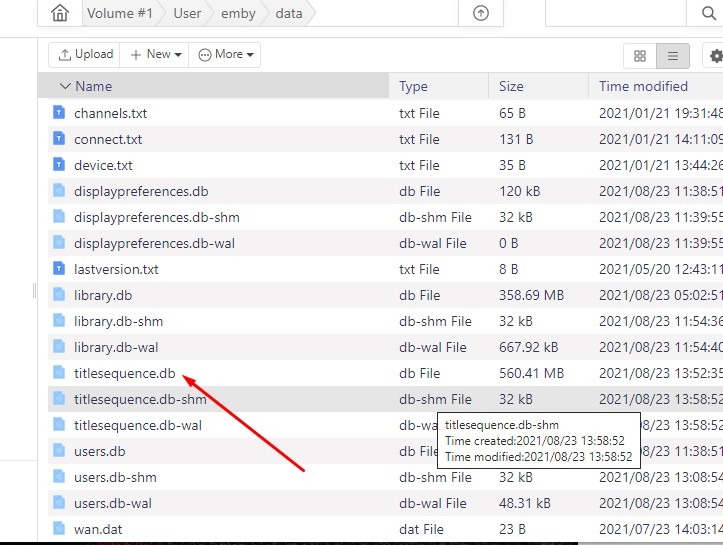Open the New dropdown menu
Image resolution: width=723 pixels, height=545 pixels.
click(x=154, y=54)
